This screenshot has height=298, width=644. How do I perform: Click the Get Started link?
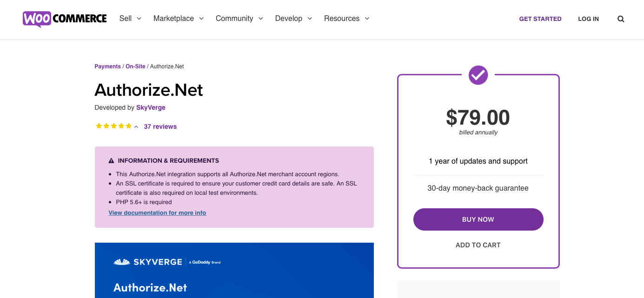pyautogui.click(x=540, y=19)
